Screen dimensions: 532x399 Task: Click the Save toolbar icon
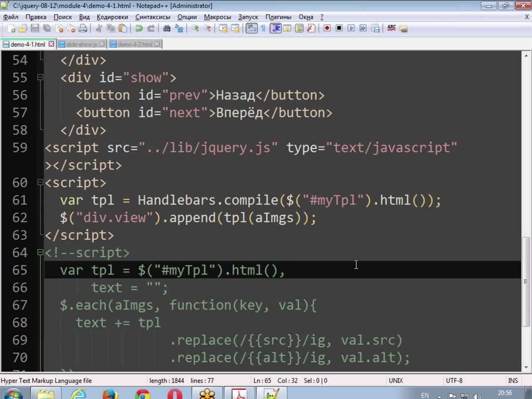35,28
